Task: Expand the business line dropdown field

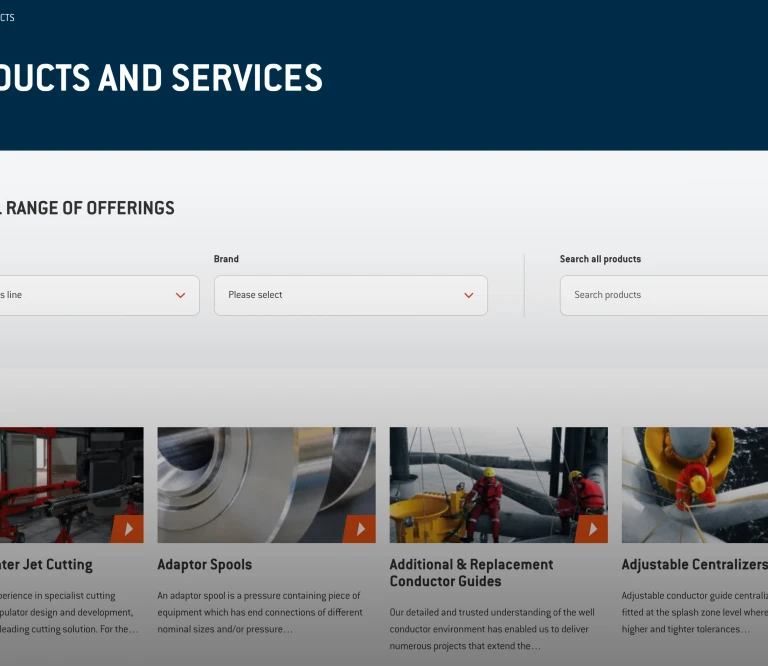Action: click(x=90, y=296)
